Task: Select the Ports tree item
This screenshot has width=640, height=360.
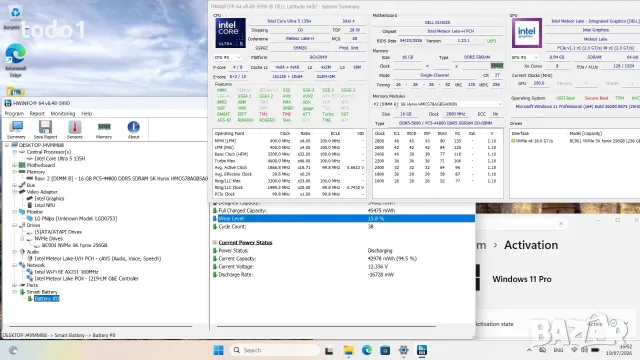Action: (32, 285)
